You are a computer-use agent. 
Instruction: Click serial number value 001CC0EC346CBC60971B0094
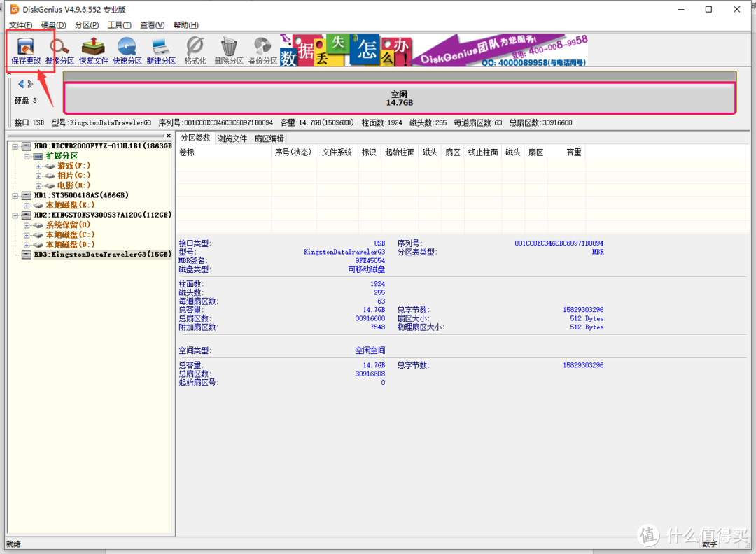(559, 243)
